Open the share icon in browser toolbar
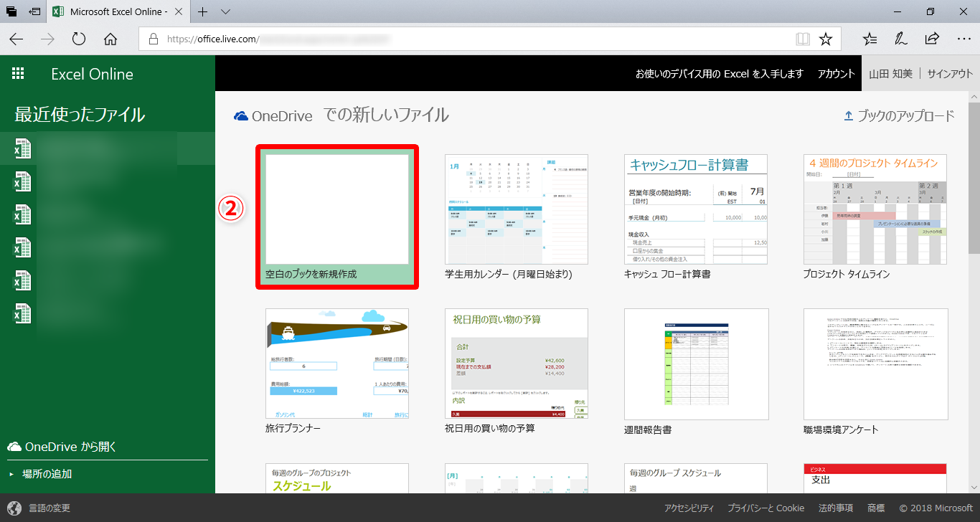 [932, 39]
